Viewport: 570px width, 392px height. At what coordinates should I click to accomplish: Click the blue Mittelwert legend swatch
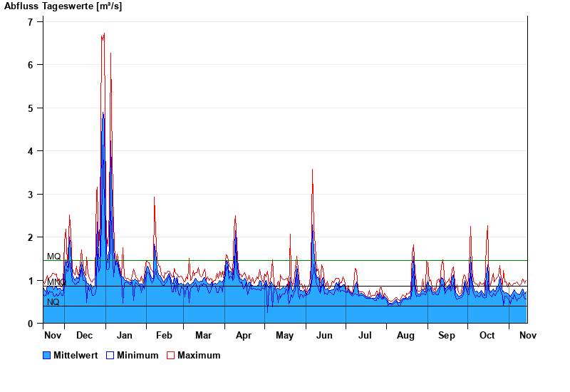47,356
